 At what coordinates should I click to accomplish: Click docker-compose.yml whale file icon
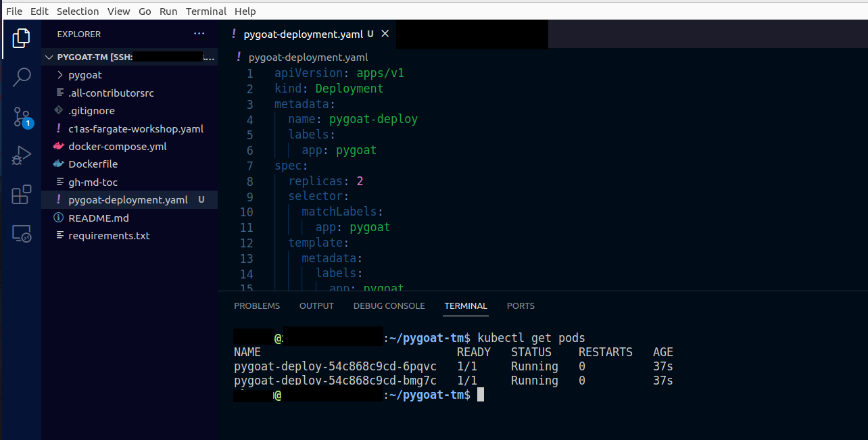tap(59, 146)
